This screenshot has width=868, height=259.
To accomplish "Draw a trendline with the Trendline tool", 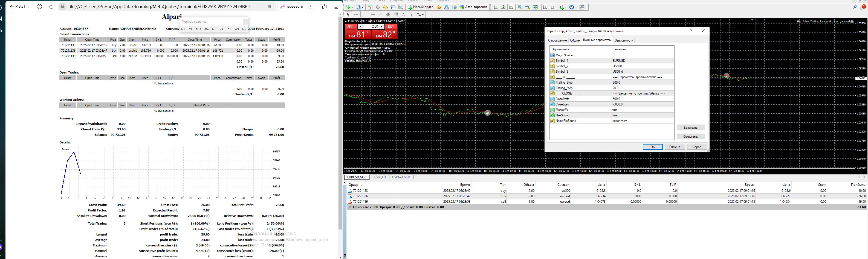I will click(x=380, y=14).
